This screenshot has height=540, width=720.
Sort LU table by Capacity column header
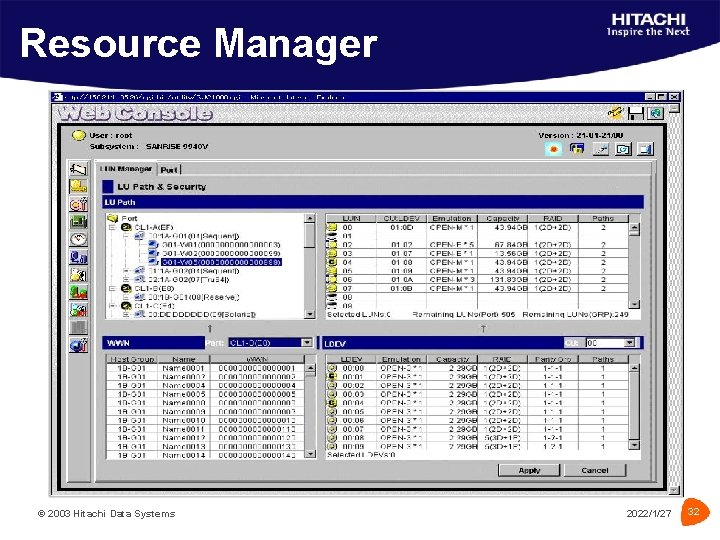point(503,219)
